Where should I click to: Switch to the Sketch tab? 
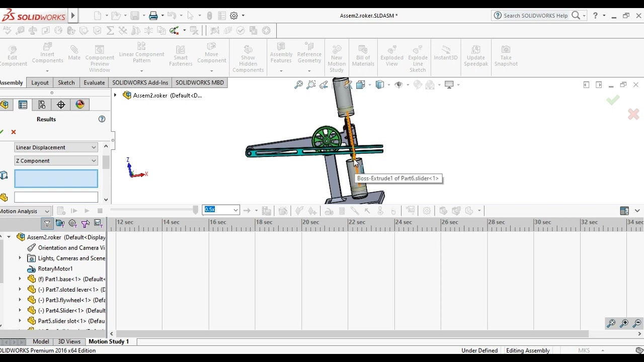(x=66, y=82)
